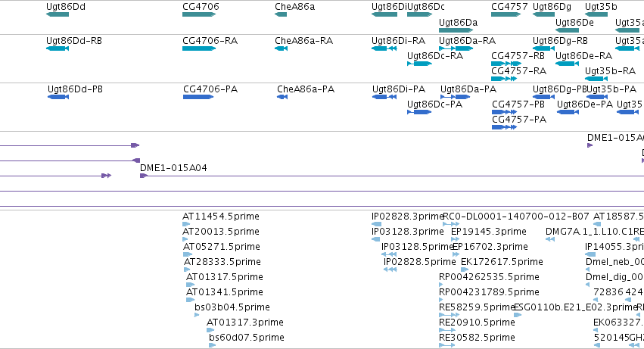Click the EP19145.3prime EST label
The height and width of the screenshot is (349, 644).
point(489,232)
